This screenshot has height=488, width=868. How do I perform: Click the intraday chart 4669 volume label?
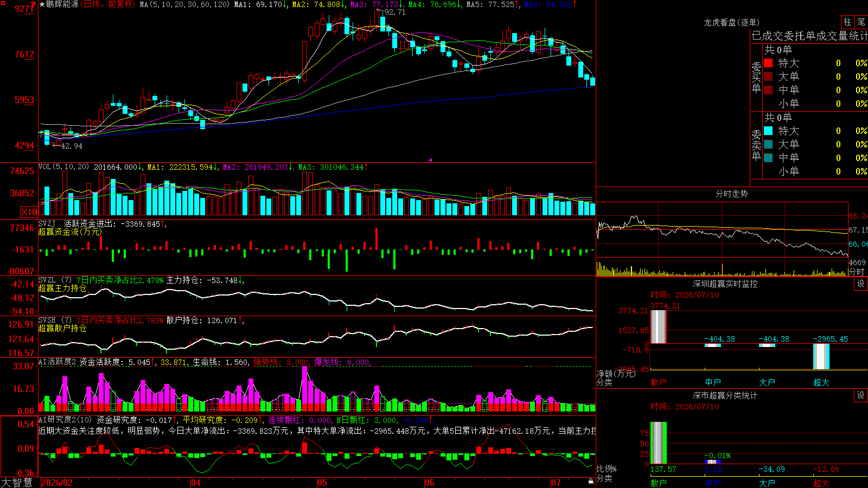(857, 262)
